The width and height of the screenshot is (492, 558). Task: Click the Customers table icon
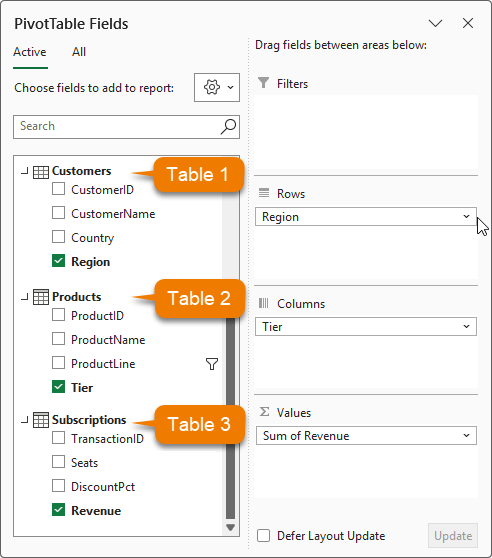click(41, 172)
